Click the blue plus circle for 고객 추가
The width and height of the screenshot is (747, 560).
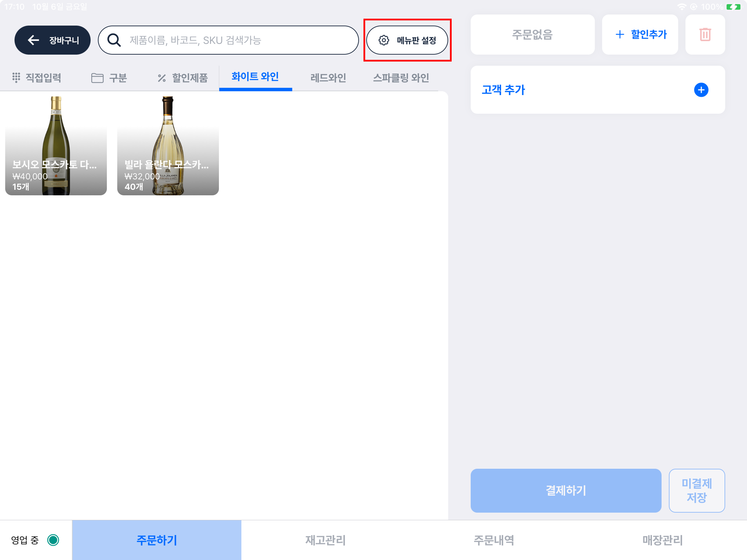click(x=701, y=90)
